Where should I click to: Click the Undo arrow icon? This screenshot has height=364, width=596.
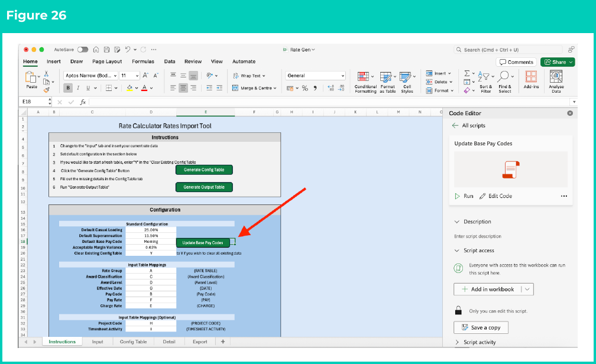click(x=128, y=50)
